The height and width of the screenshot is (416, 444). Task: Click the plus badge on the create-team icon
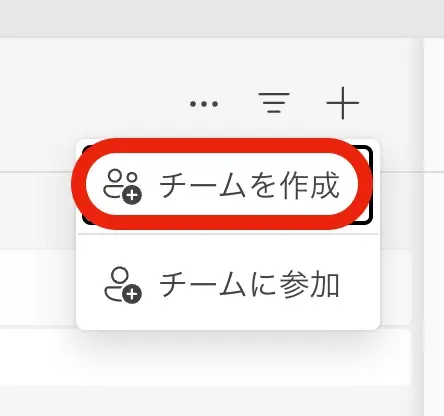point(132,195)
